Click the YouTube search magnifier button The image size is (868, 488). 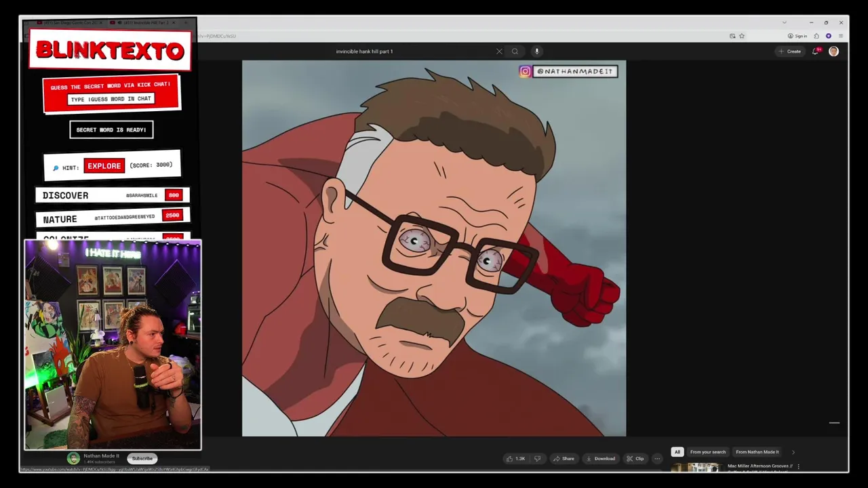515,52
